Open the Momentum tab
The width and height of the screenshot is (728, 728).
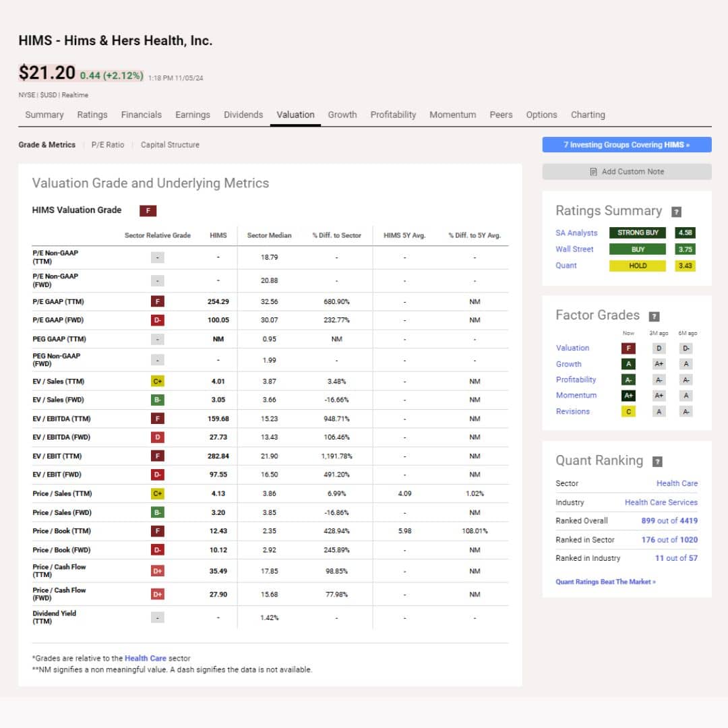[x=453, y=115]
